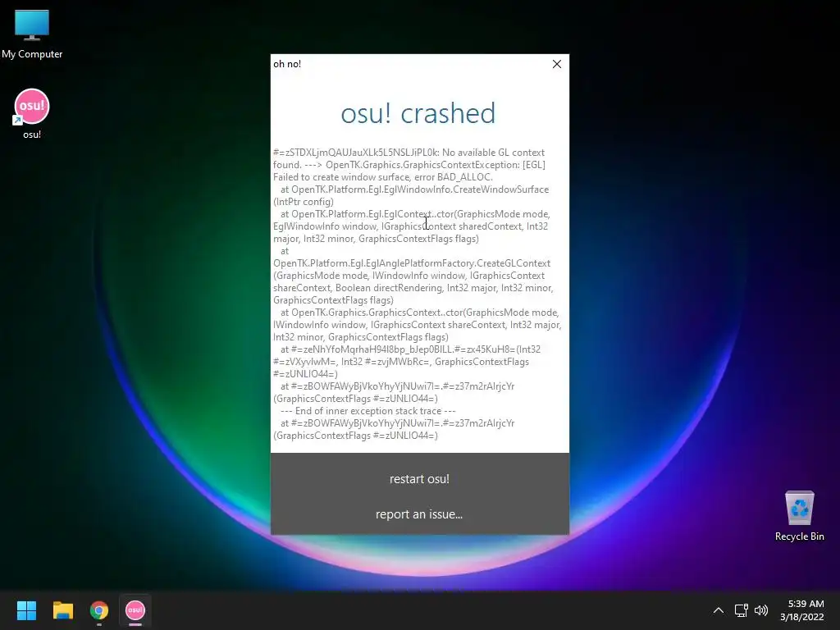Click report an issue... in crash dialog
The image size is (840, 630).
point(419,514)
